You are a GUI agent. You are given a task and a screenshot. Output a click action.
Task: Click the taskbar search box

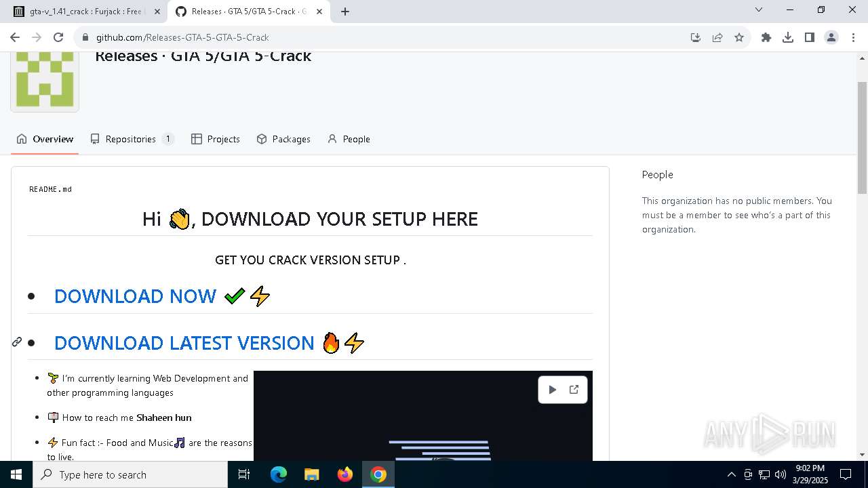click(x=130, y=474)
